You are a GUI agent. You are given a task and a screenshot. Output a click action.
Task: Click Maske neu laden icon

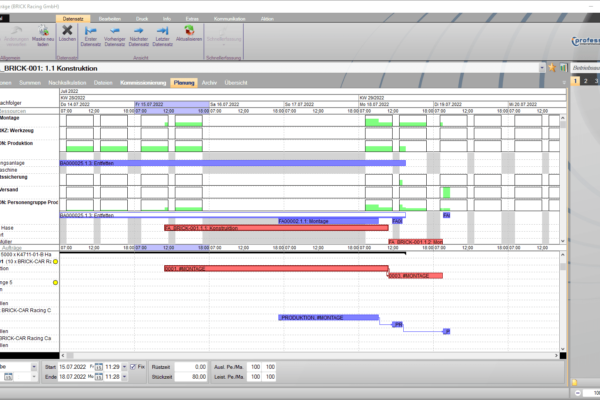pyautogui.click(x=43, y=30)
